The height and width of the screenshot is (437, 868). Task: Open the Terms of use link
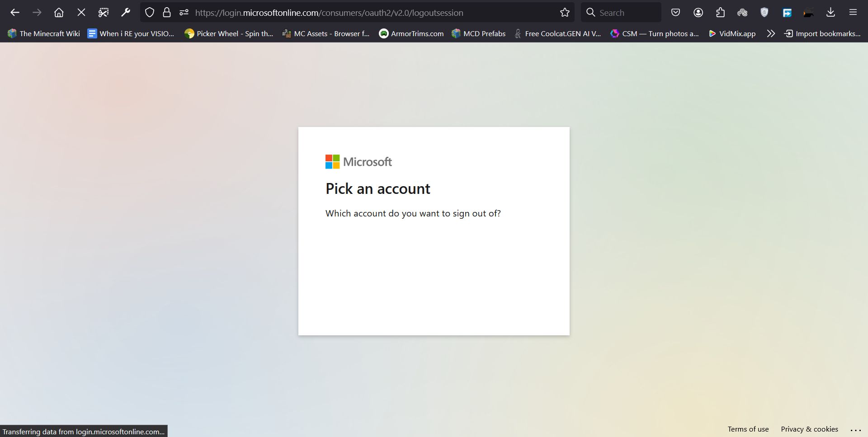pyautogui.click(x=748, y=429)
